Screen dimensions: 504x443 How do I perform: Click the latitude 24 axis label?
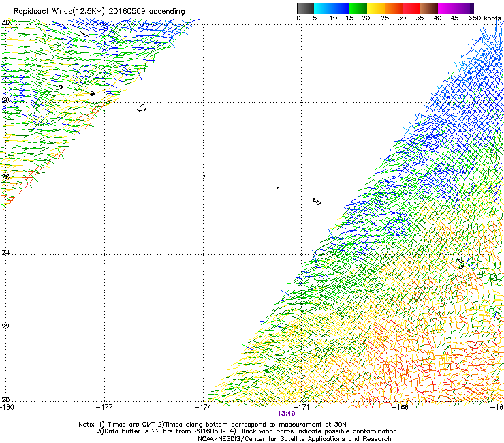(5, 253)
